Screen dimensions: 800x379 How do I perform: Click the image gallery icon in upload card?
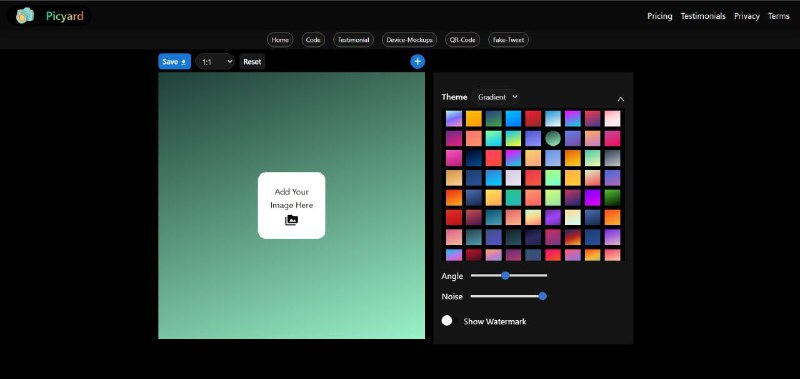291,220
